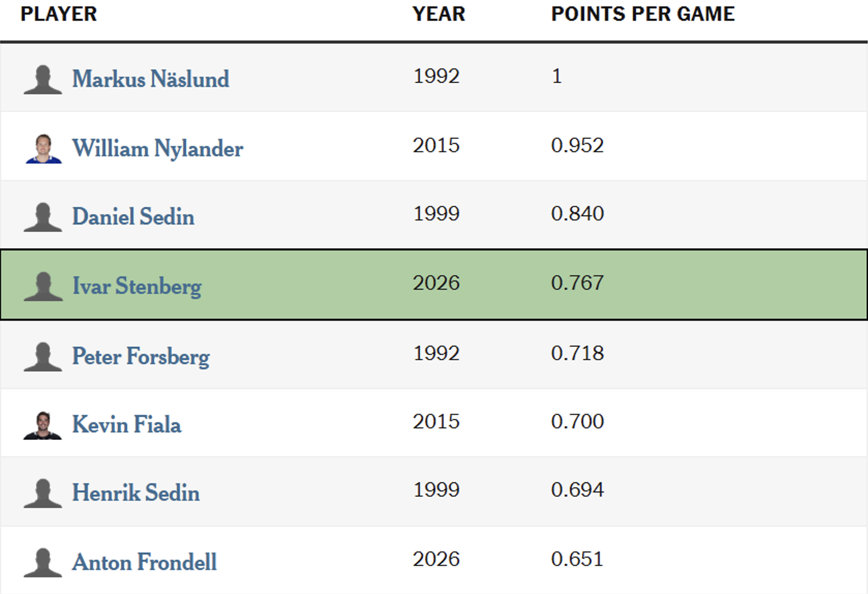The width and height of the screenshot is (868, 594).
Task: Open the Kevin Fiala player link
Action: 127,425
